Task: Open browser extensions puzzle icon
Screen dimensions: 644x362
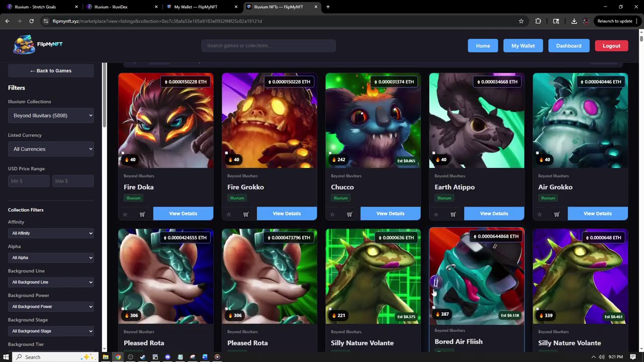Action: [538, 21]
